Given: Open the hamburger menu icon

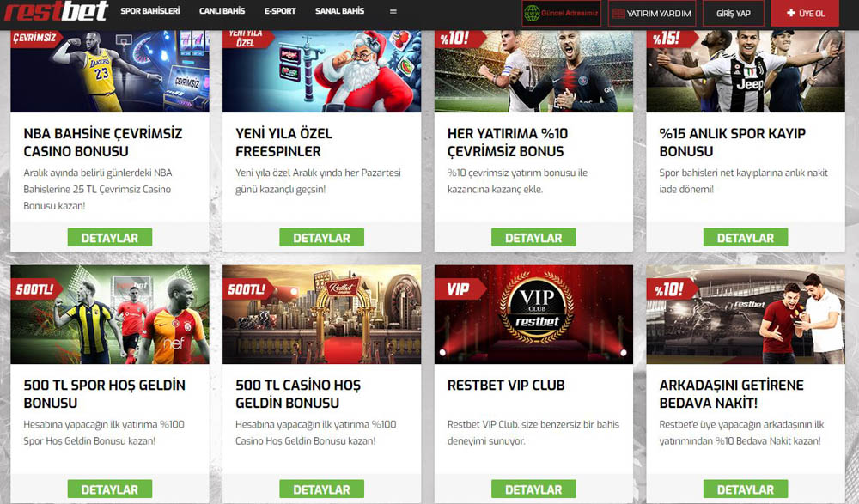Looking at the screenshot, I should (393, 11).
